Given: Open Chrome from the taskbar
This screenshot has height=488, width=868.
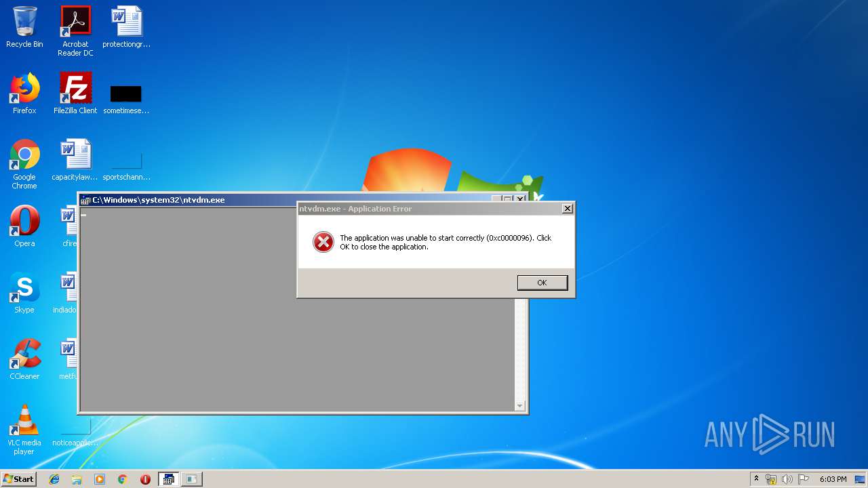Looking at the screenshot, I should tap(122, 479).
